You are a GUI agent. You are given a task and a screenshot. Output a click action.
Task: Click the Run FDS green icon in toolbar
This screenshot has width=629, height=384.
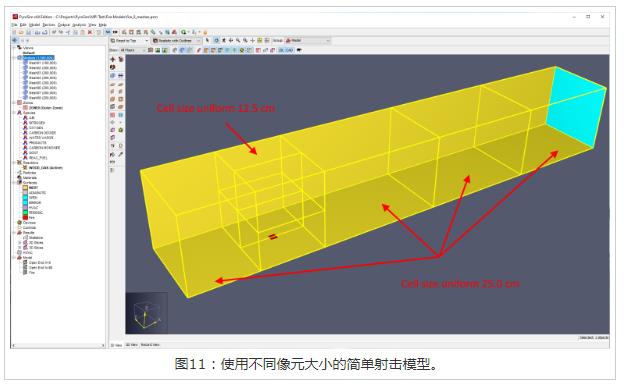click(183, 32)
